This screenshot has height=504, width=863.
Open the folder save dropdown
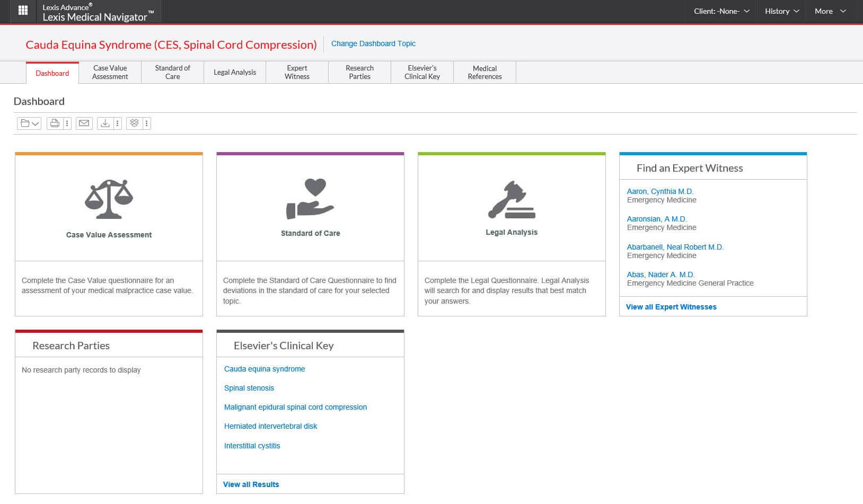[29, 123]
